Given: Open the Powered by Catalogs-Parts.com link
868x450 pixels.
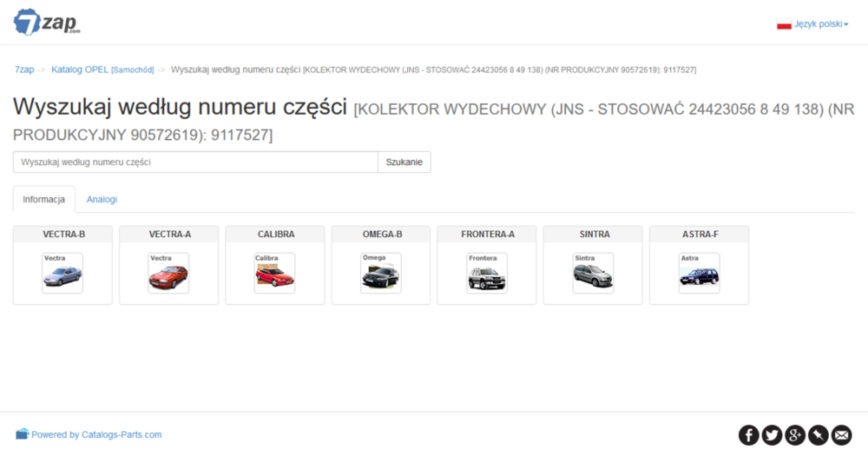Looking at the screenshot, I should [96, 435].
